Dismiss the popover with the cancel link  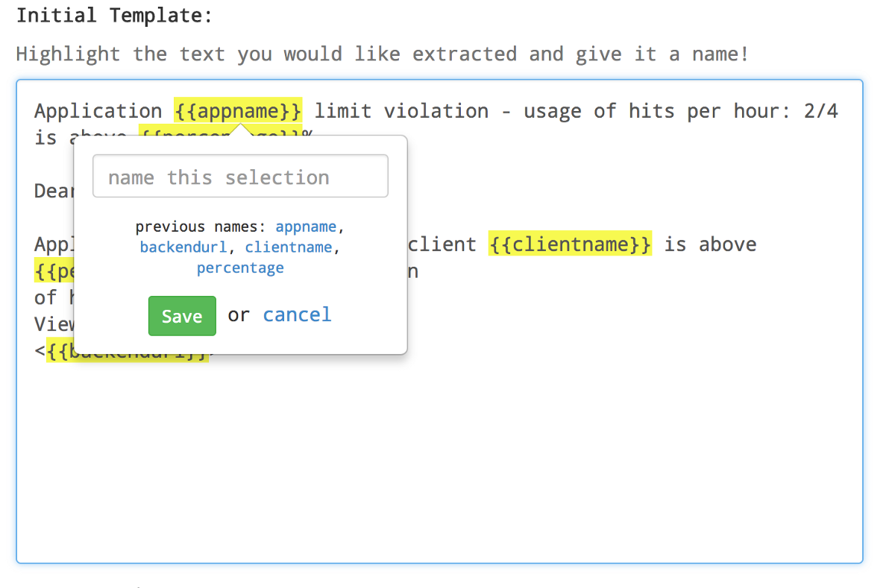pos(297,315)
